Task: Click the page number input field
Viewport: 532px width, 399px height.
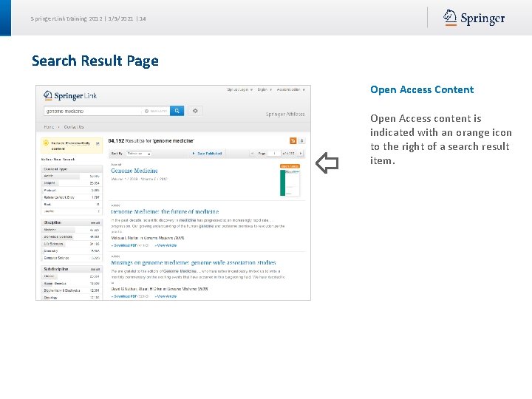Action: click(274, 154)
